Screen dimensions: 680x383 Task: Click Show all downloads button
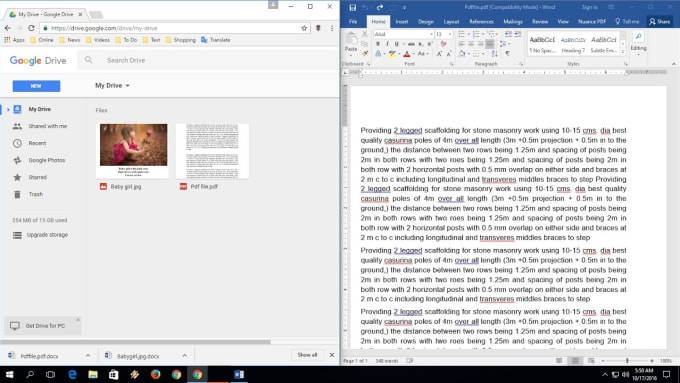tap(307, 355)
